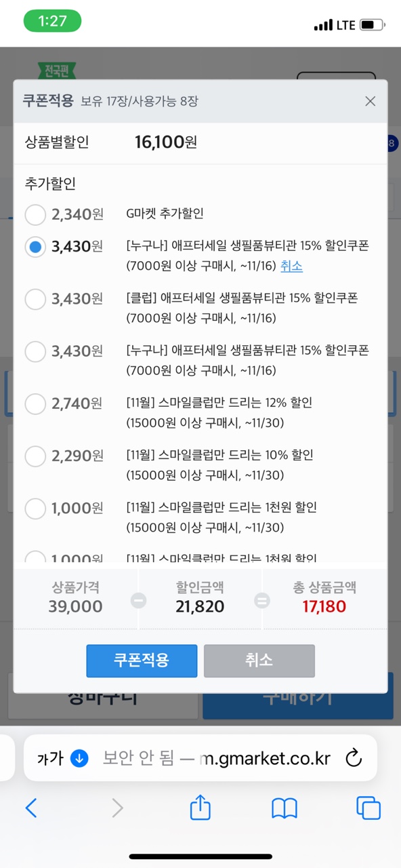Select the G마켓 추가할인 2,340원 radio option

(35, 215)
